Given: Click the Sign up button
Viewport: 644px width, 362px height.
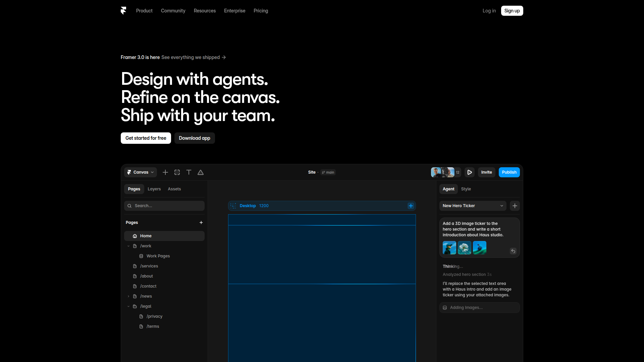Looking at the screenshot, I should click(x=512, y=11).
